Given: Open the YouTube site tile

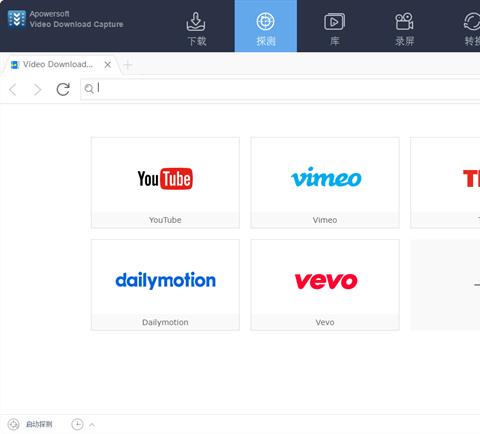Looking at the screenshot, I should click(x=165, y=183).
